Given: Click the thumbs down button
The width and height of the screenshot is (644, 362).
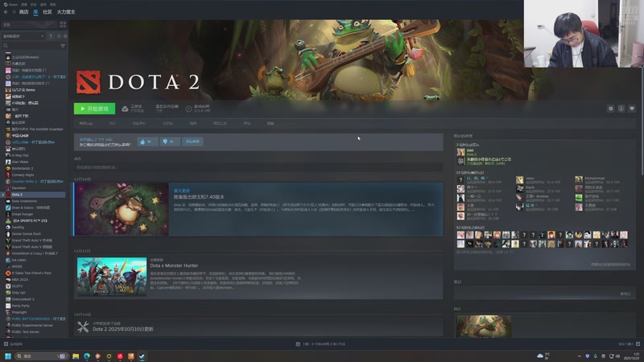Looking at the screenshot, I should (x=169, y=142).
